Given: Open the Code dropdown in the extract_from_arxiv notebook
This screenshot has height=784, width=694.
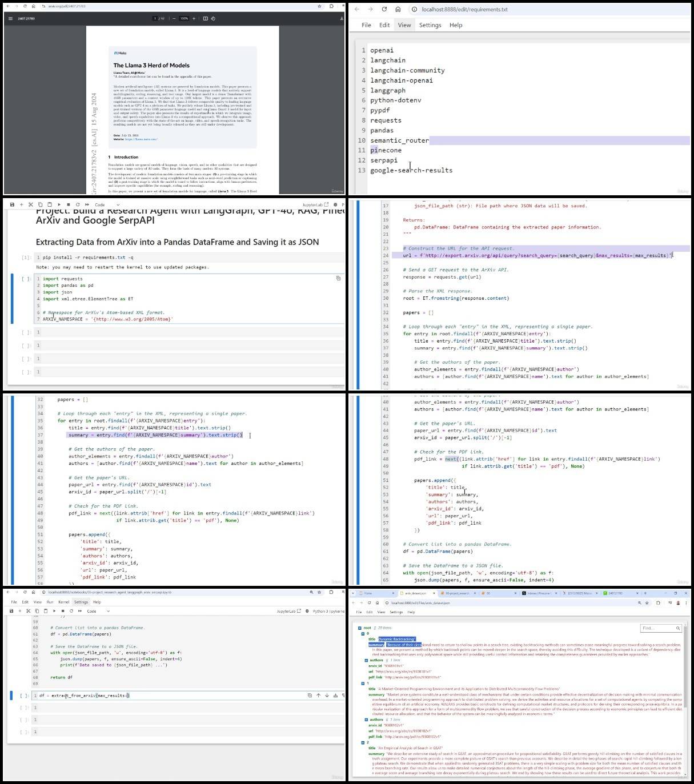Looking at the screenshot, I should point(98,611).
